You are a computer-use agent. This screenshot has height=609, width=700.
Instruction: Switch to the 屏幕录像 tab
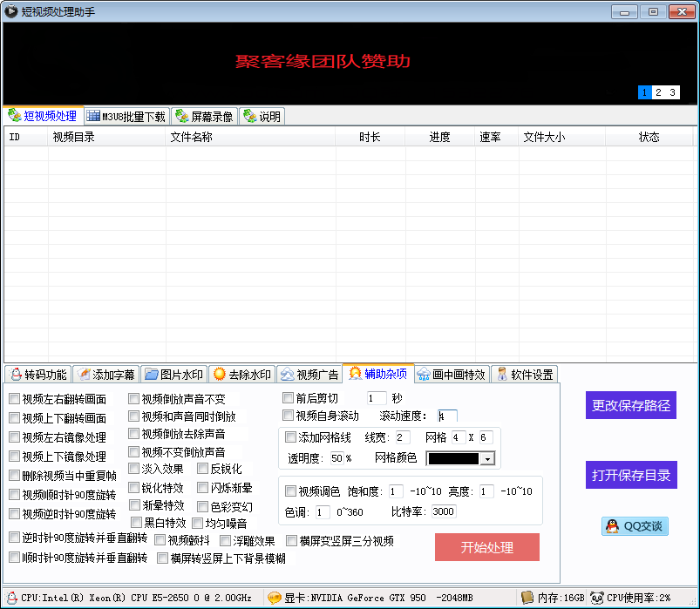click(205, 117)
